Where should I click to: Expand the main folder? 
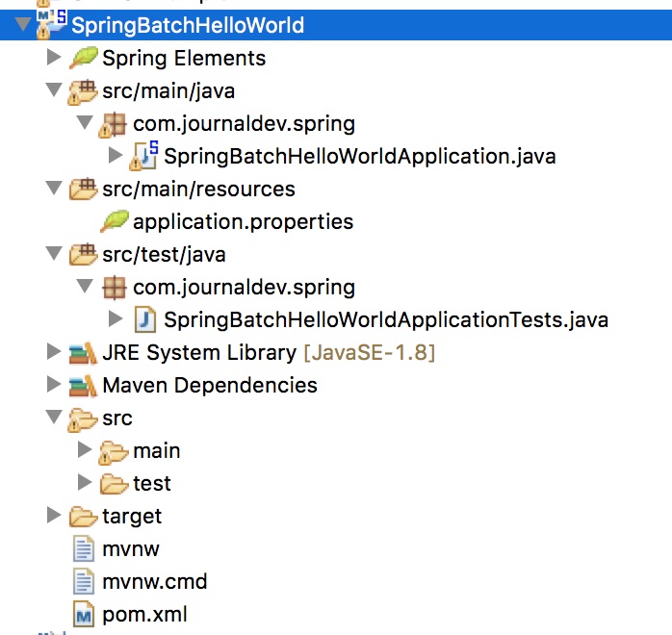click(85, 450)
